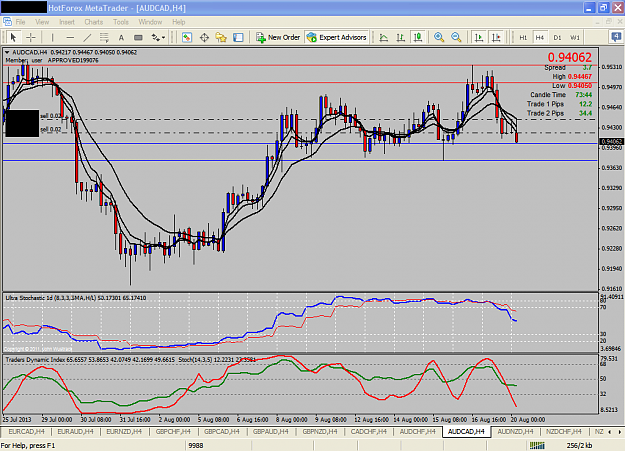This screenshot has width=625, height=451.
Task: Select the AUDCAD,H4 chart tab
Action: tap(466, 431)
